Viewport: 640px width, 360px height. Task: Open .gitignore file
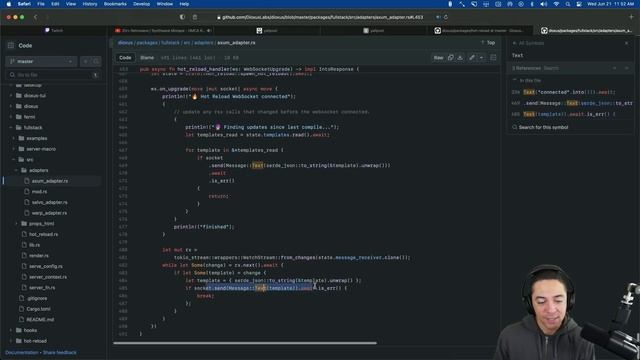[x=37, y=298]
